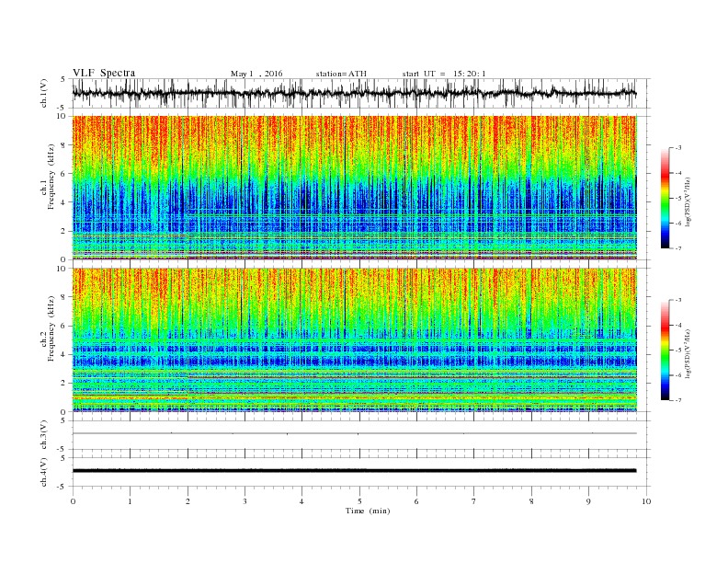Select the "Time (min)" x-axis label
728x563 pixels.
(x=368, y=511)
